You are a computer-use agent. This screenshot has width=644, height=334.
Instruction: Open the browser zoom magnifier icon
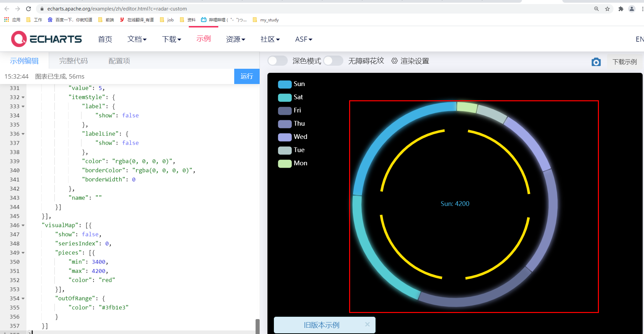[597, 9]
